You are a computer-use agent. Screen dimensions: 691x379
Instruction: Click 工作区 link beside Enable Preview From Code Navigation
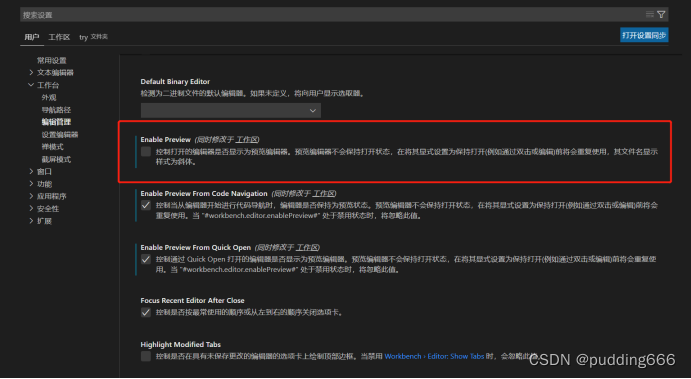coord(323,193)
